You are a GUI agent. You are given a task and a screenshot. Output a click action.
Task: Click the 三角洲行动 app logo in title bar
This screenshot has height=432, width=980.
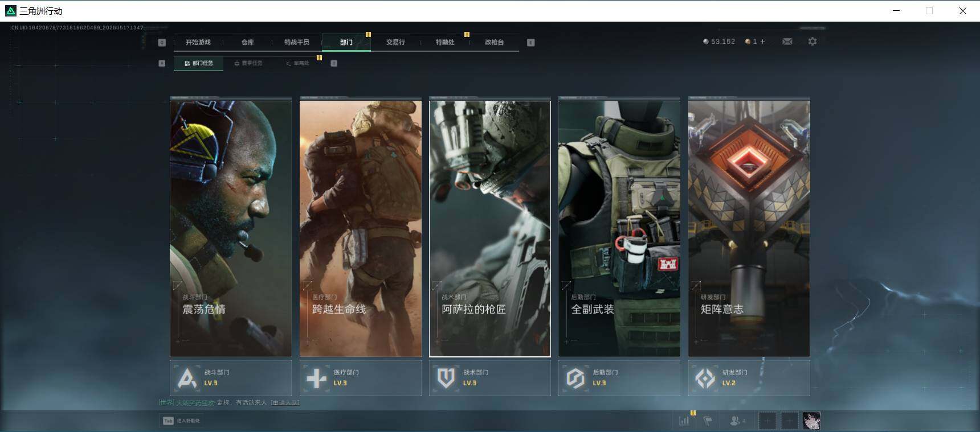(x=10, y=11)
